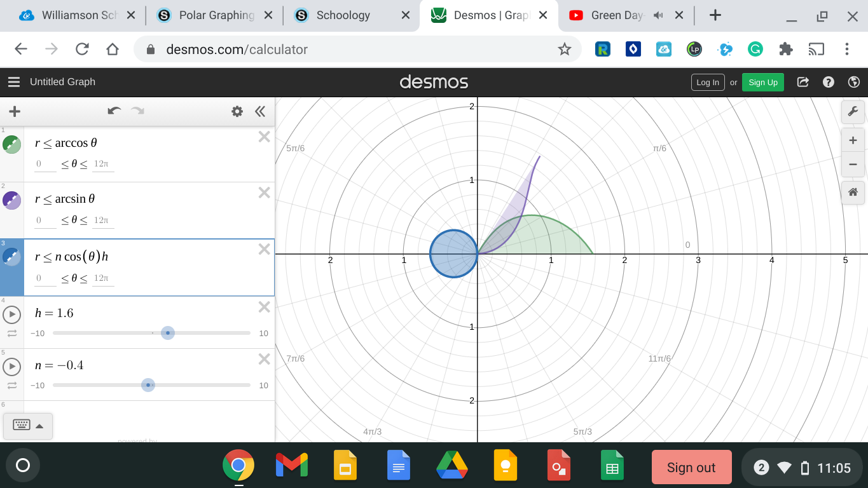868x488 pixels.
Task: Collapse the expression list panel
Action: coord(260,112)
